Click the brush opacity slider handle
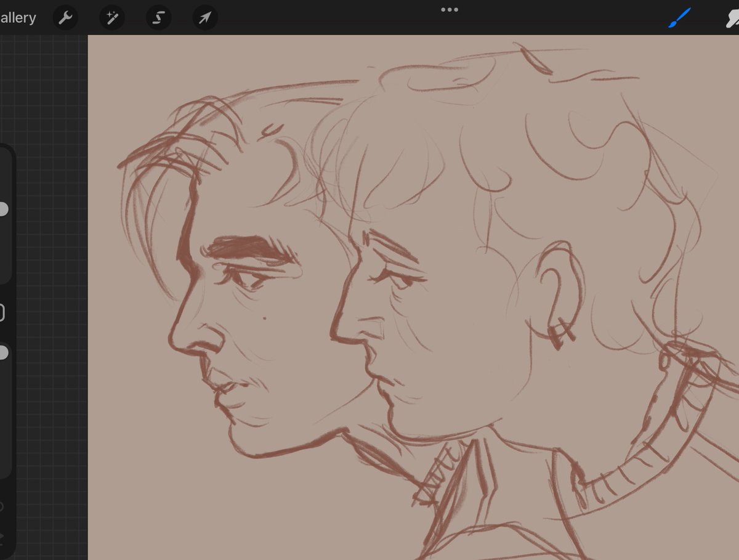 tap(3, 353)
